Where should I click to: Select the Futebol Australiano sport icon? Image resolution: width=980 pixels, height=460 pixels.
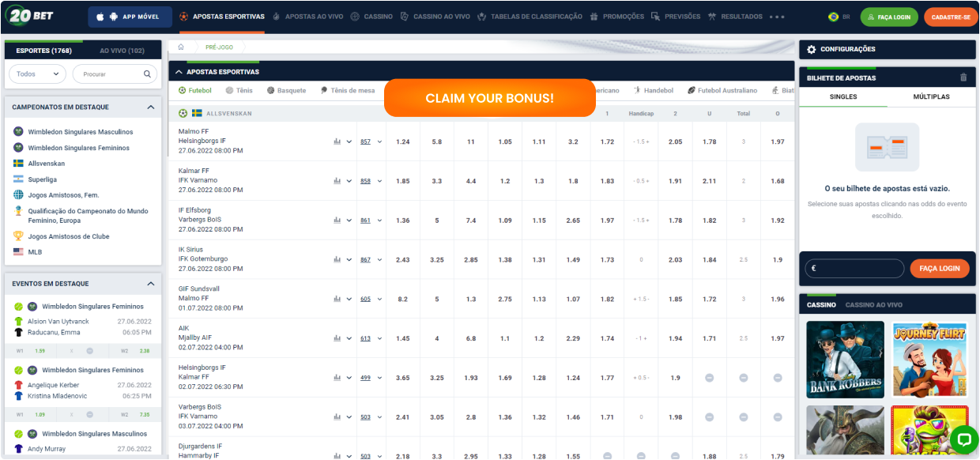pos(692,90)
